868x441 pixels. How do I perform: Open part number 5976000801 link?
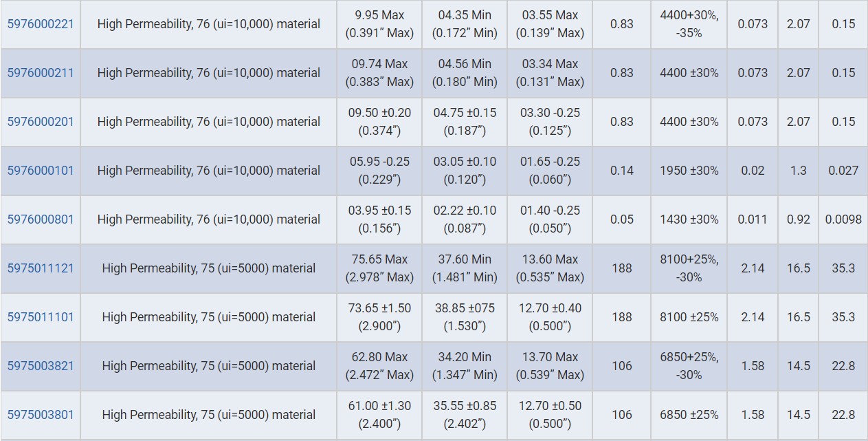(41, 219)
